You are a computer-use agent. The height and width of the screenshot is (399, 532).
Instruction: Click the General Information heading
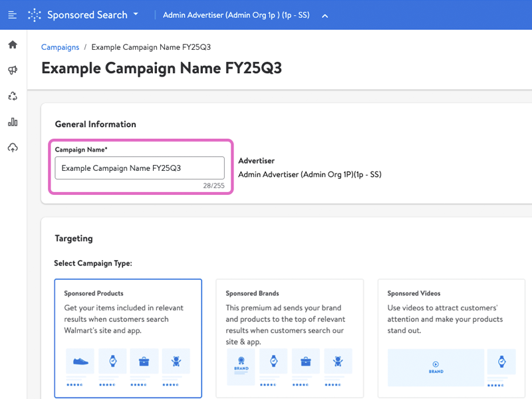(x=95, y=124)
